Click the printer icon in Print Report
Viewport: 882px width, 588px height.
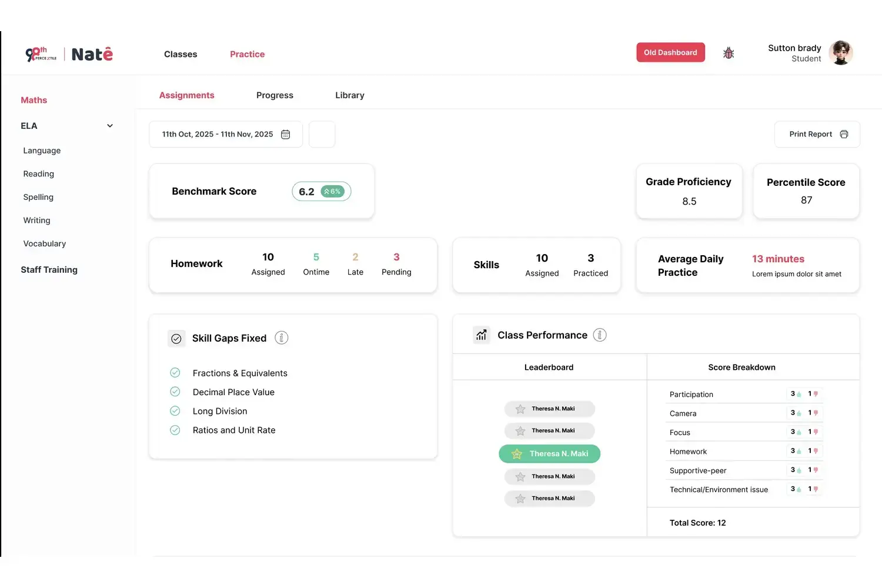click(x=844, y=134)
